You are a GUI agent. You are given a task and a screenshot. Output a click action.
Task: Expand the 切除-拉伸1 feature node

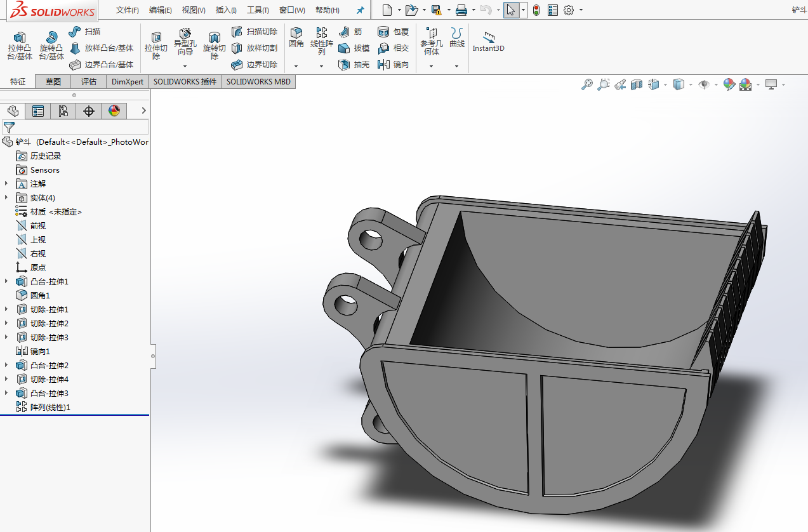[x=6, y=309]
